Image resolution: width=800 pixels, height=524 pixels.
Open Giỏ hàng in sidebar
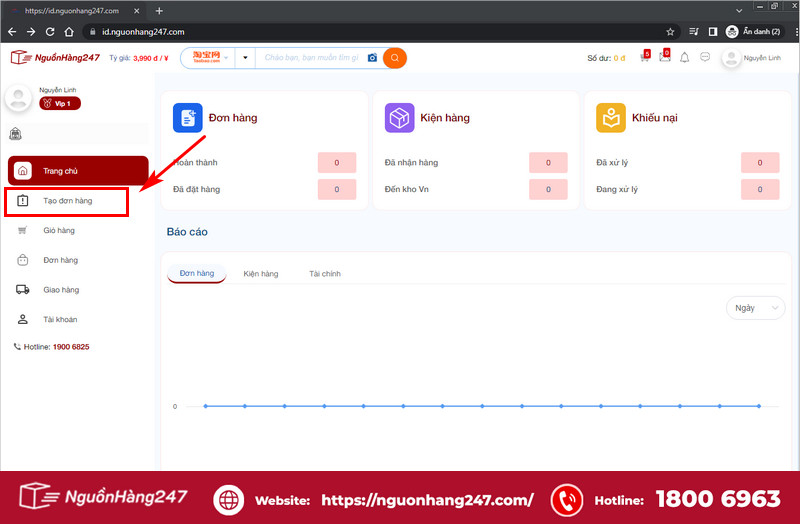coord(59,231)
